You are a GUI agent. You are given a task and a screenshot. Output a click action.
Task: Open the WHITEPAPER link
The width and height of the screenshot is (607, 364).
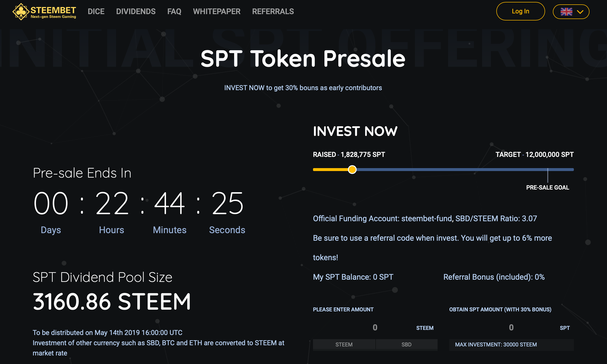(217, 11)
